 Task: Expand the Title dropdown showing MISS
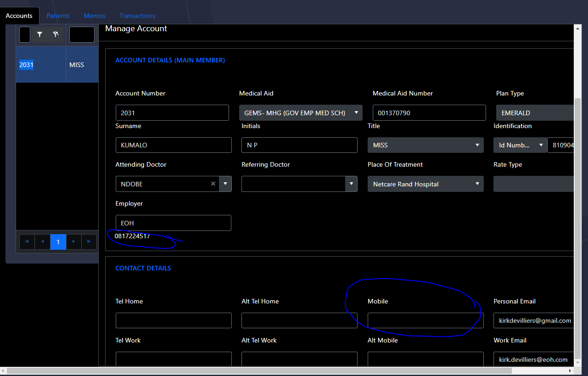click(477, 145)
